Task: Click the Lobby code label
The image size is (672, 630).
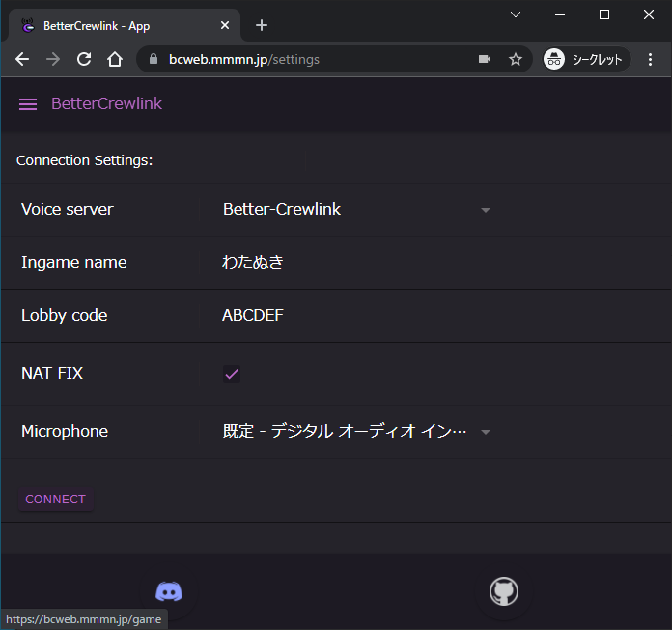Action: click(65, 315)
